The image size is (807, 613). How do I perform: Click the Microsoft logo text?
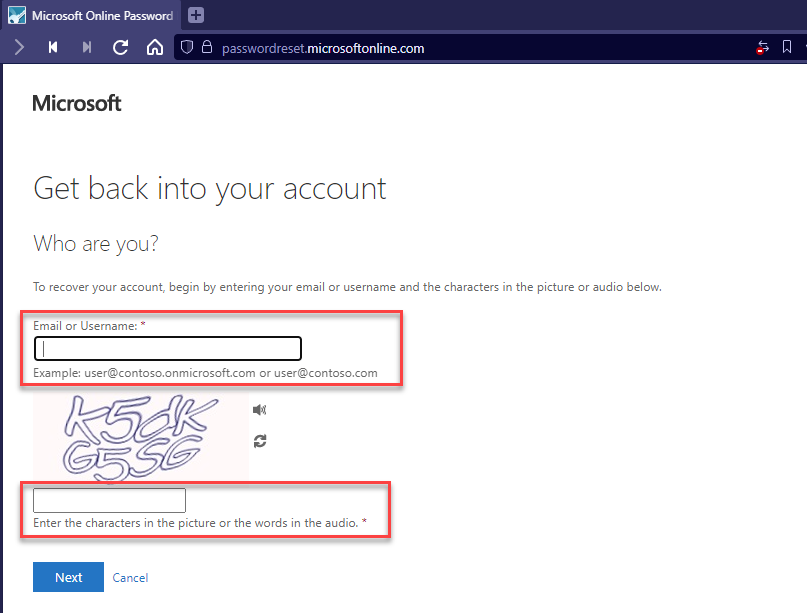[77, 103]
